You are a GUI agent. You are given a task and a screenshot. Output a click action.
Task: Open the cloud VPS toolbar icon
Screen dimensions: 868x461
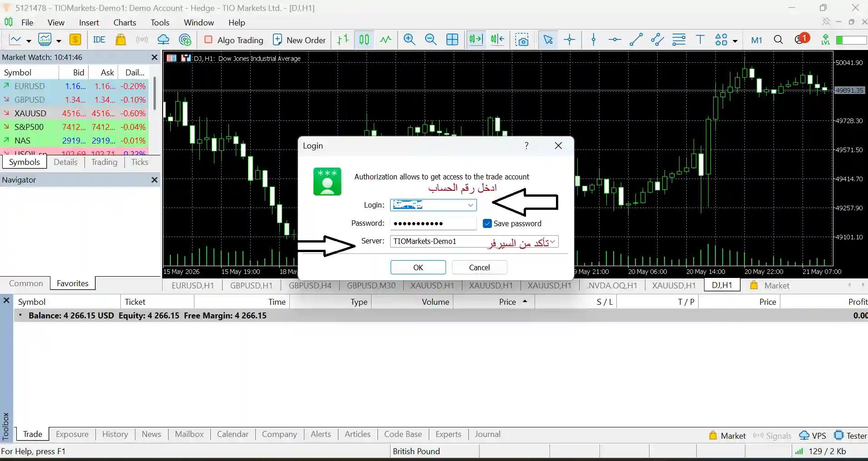tap(163, 40)
